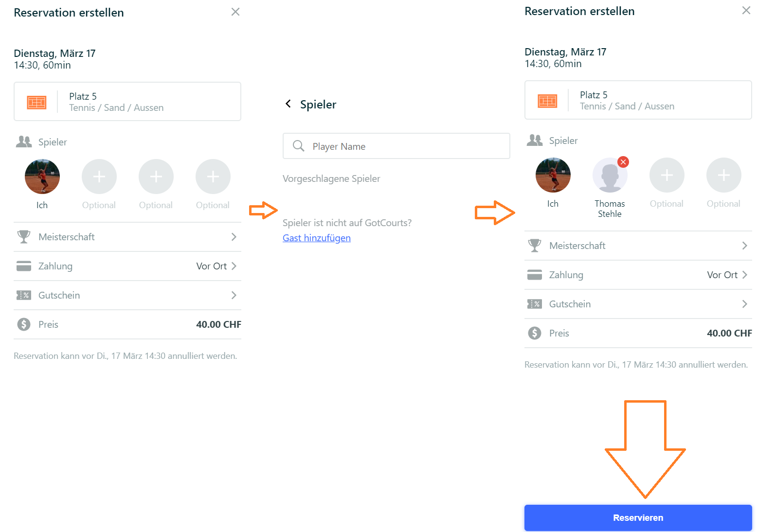This screenshot has height=532, width=757.
Task: Go back using Spieler back arrow
Action: 288,104
